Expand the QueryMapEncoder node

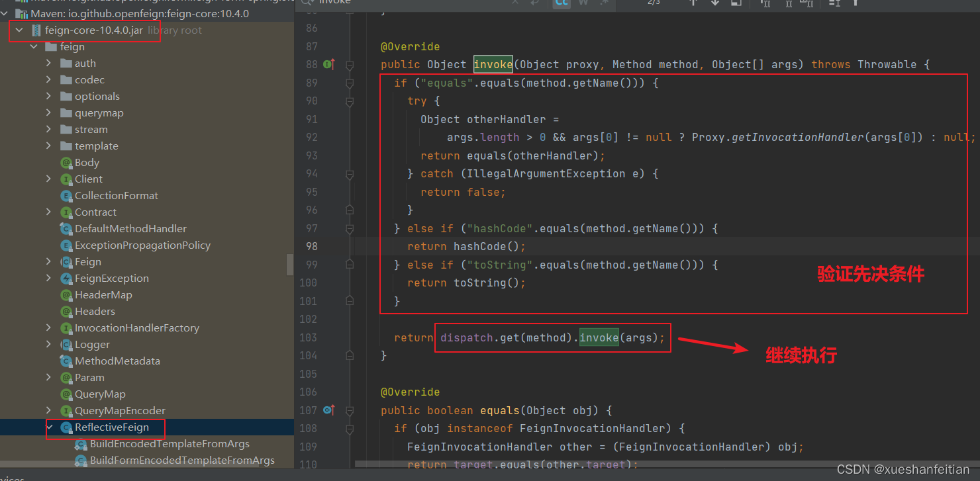coord(48,411)
